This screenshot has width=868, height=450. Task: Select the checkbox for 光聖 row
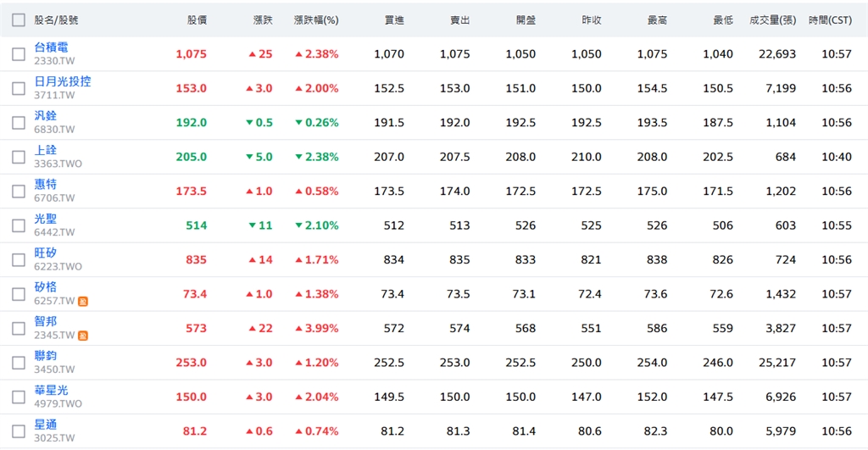click(x=19, y=225)
